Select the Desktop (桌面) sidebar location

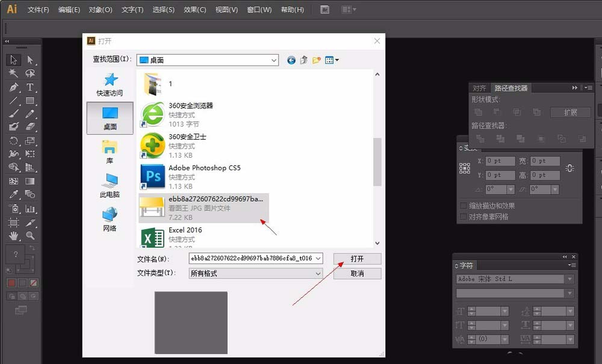[110, 118]
